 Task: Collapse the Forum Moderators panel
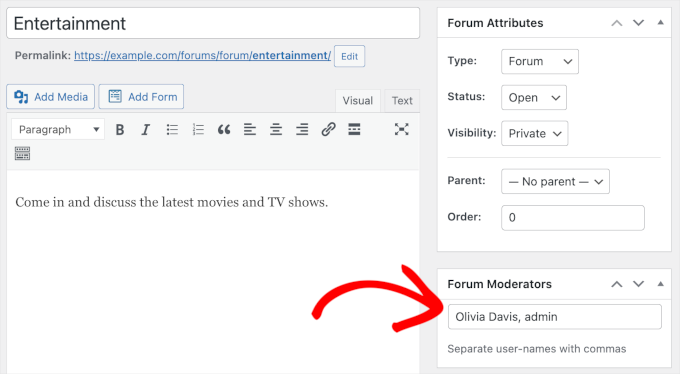pos(660,284)
